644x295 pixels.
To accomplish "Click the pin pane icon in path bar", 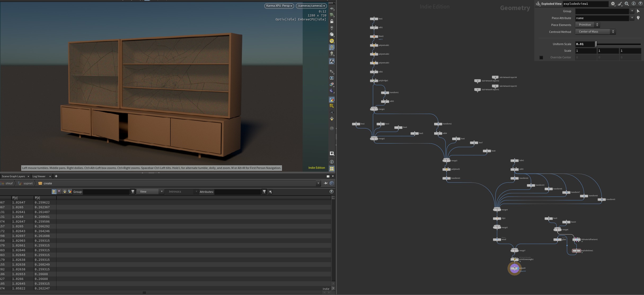I will [326, 183].
